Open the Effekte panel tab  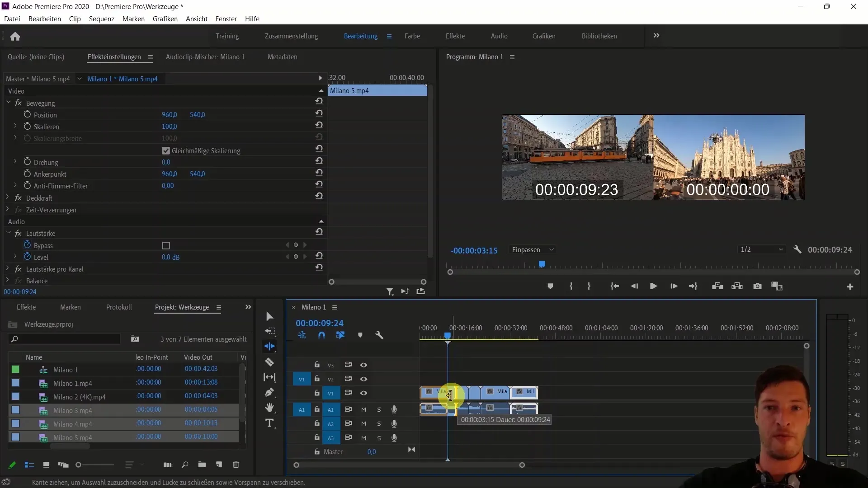pyautogui.click(x=26, y=307)
